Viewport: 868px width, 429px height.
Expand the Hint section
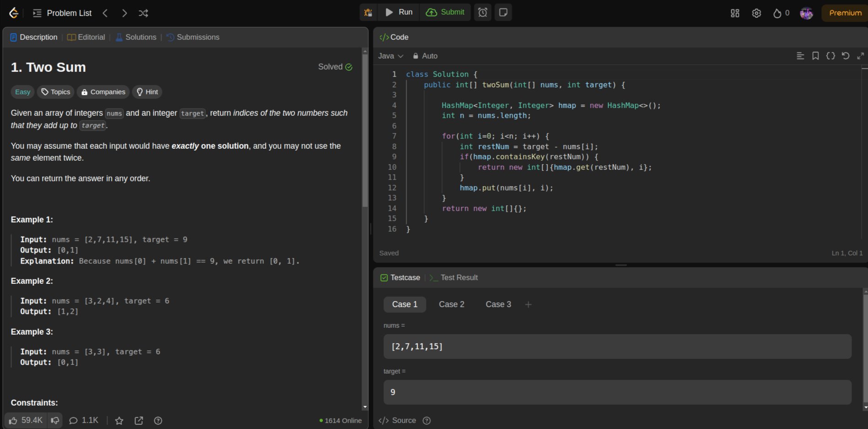pyautogui.click(x=147, y=92)
